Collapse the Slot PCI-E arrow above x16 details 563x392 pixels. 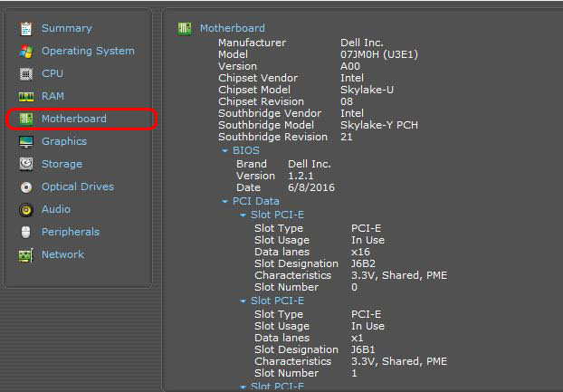coord(243,215)
